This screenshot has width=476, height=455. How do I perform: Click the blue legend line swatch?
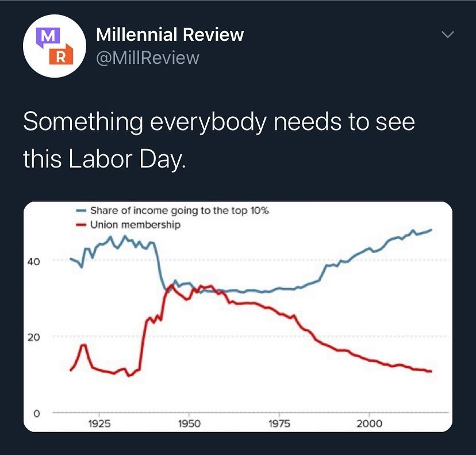82,211
